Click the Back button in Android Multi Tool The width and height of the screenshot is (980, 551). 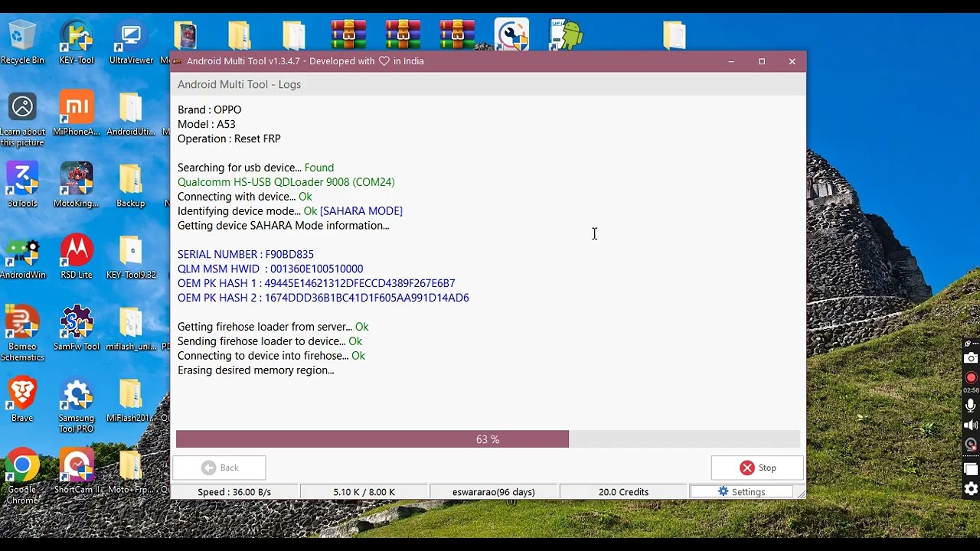point(220,468)
